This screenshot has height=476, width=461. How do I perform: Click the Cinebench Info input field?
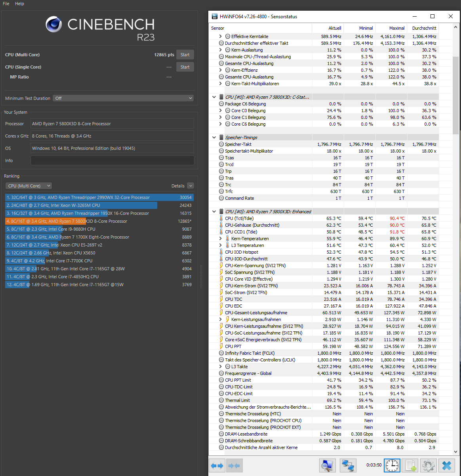(112, 161)
